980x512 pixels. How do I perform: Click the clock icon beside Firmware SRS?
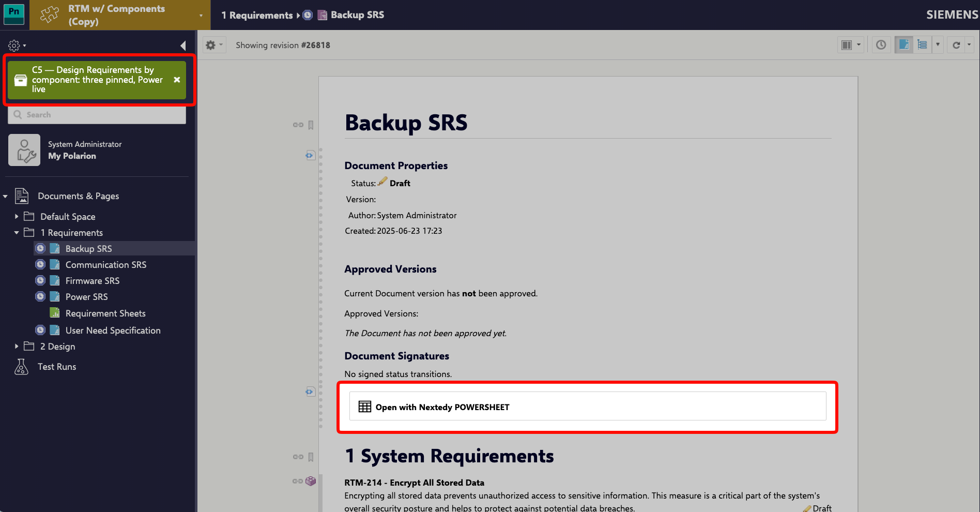pyautogui.click(x=40, y=280)
